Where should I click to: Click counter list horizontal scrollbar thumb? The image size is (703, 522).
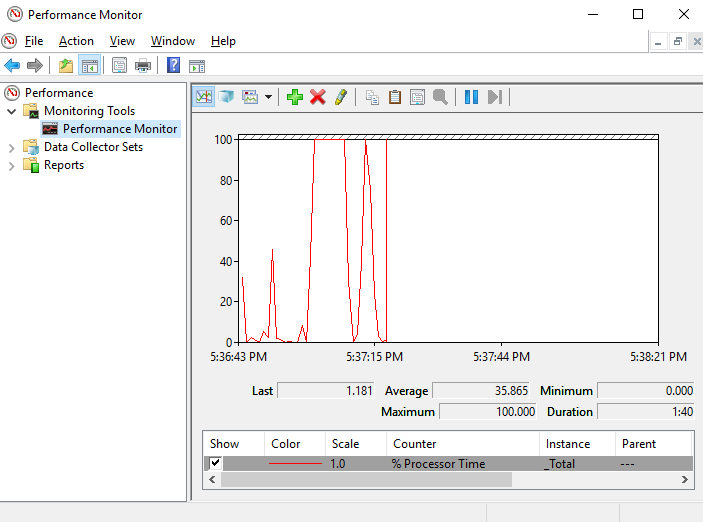[366, 479]
